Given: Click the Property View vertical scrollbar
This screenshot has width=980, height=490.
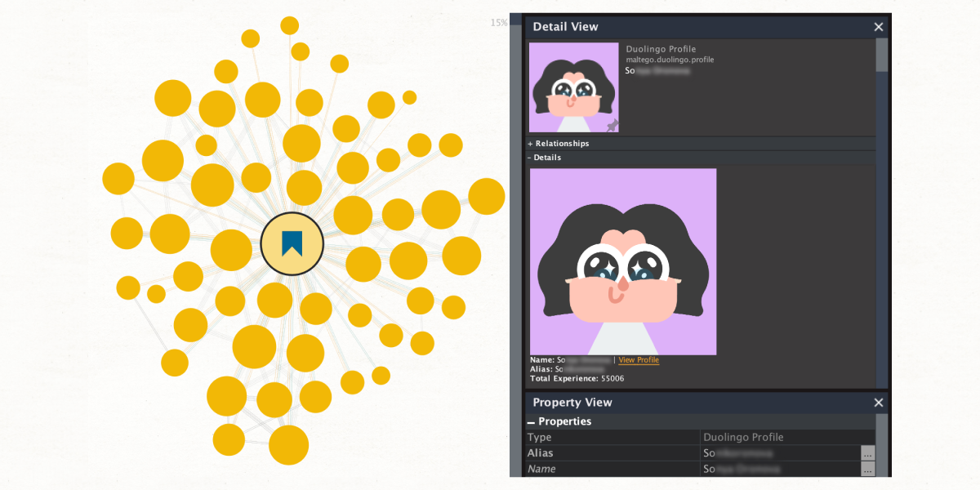Looking at the screenshot, I should [x=882, y=445].
